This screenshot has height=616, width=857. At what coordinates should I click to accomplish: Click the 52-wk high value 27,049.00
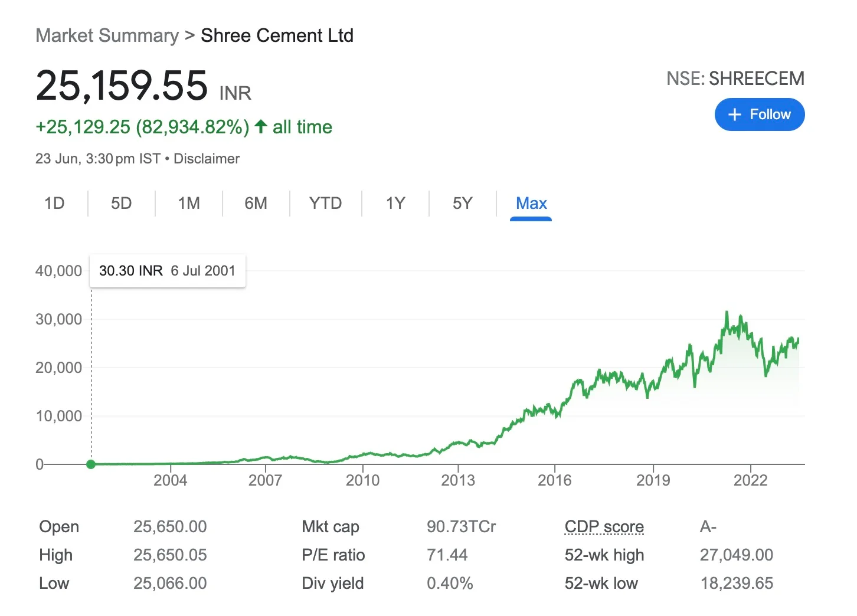[737, 555]
